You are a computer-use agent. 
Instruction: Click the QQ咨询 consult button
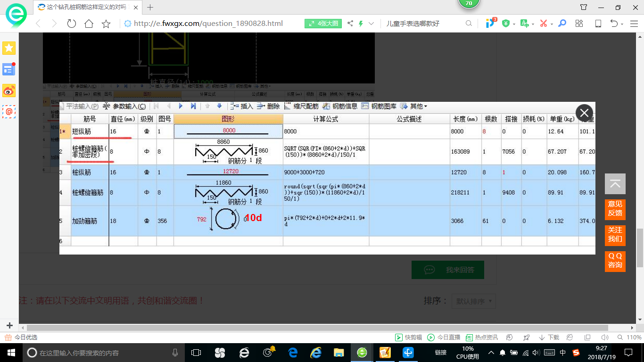tap(615, 261)
